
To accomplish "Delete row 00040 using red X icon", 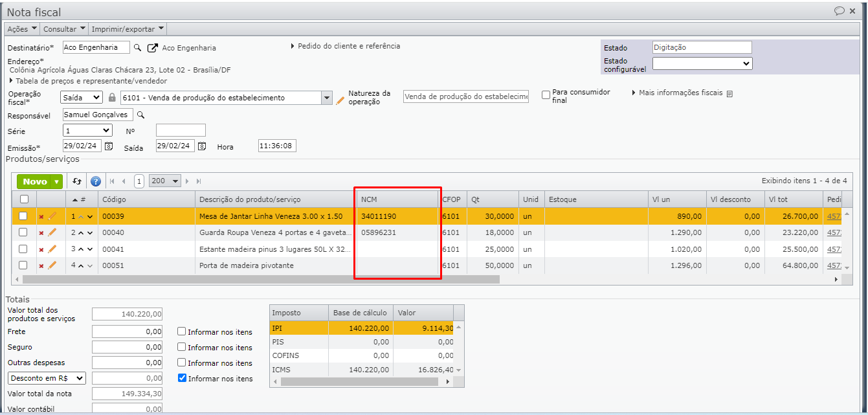I will [x=41, y=233].
